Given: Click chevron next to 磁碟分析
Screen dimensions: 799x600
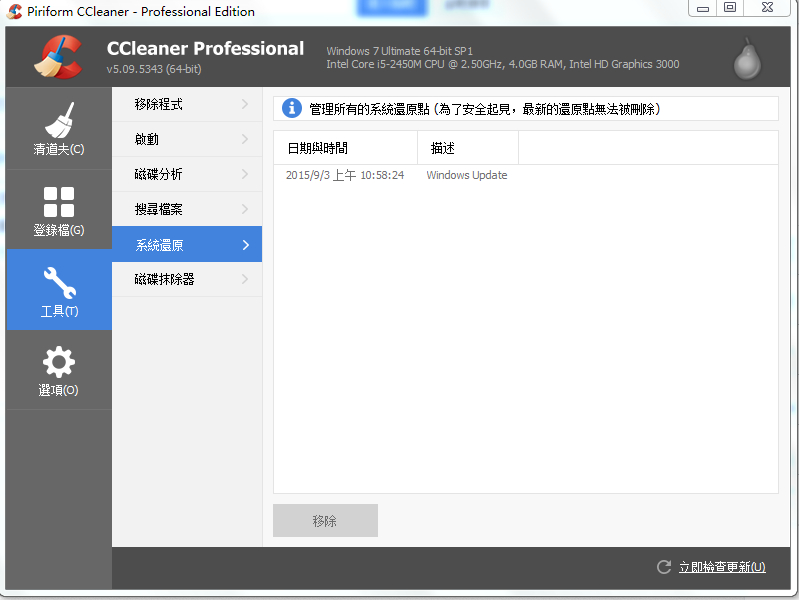Looking at the screenshot, I should (245, 174).
